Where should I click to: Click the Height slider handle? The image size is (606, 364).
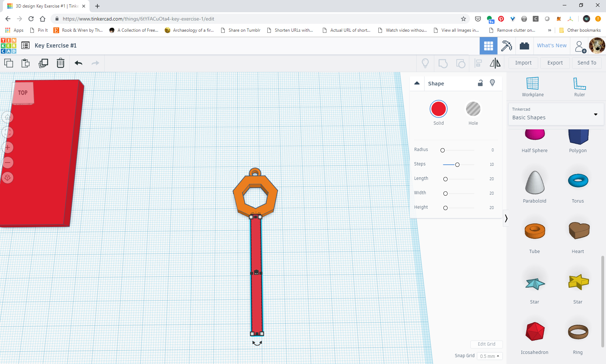445,208
